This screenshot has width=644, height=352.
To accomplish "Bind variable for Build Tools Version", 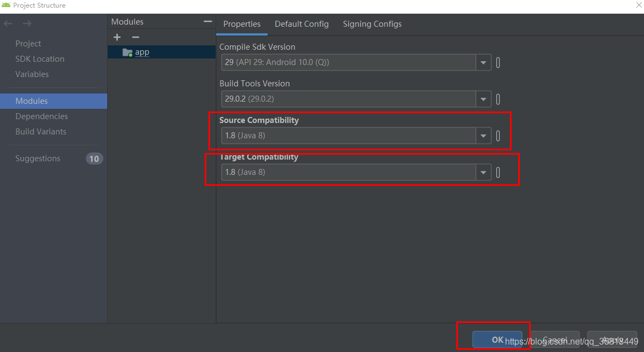I will coord(498,99).
